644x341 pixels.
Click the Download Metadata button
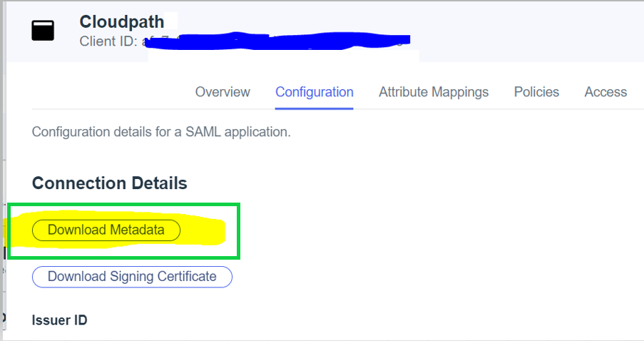106,230
